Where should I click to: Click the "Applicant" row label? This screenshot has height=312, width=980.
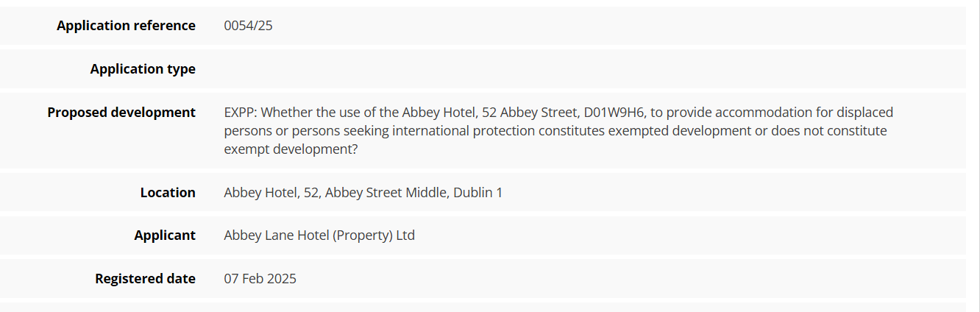pyautogui.click(x=165, y=235)
